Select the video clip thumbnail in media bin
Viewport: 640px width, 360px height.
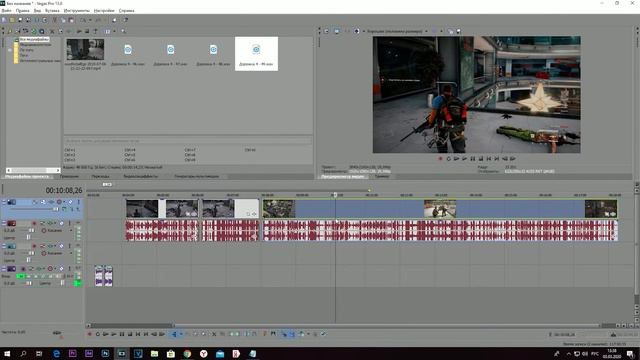coord(85,49)
